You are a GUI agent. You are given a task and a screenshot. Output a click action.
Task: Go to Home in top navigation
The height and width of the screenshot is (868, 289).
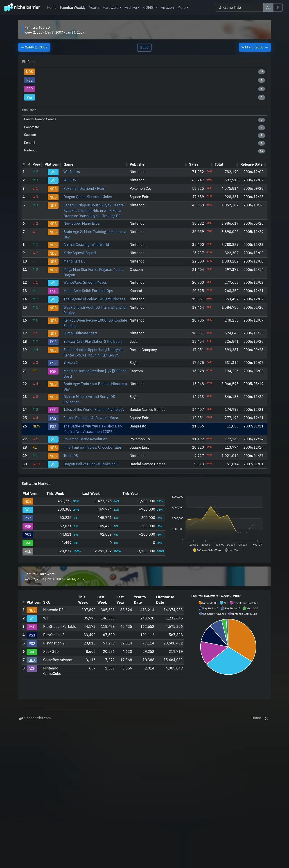coord(52,7)
